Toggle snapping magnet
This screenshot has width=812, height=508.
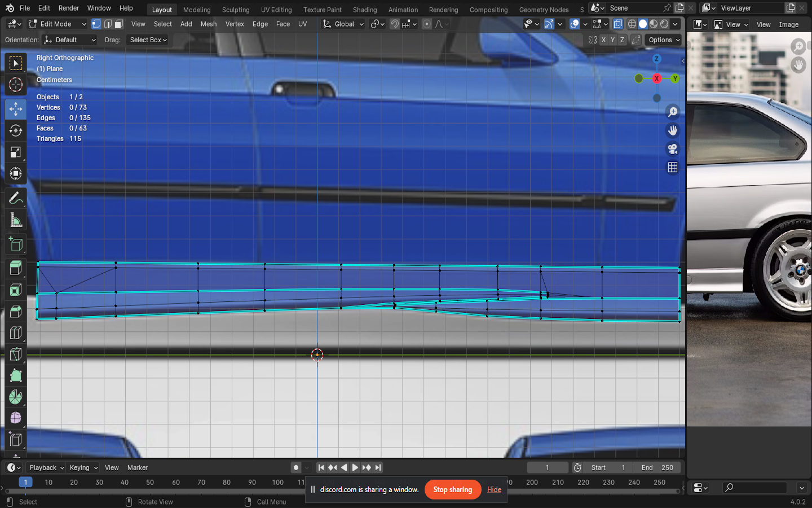[x=395, y=24]
